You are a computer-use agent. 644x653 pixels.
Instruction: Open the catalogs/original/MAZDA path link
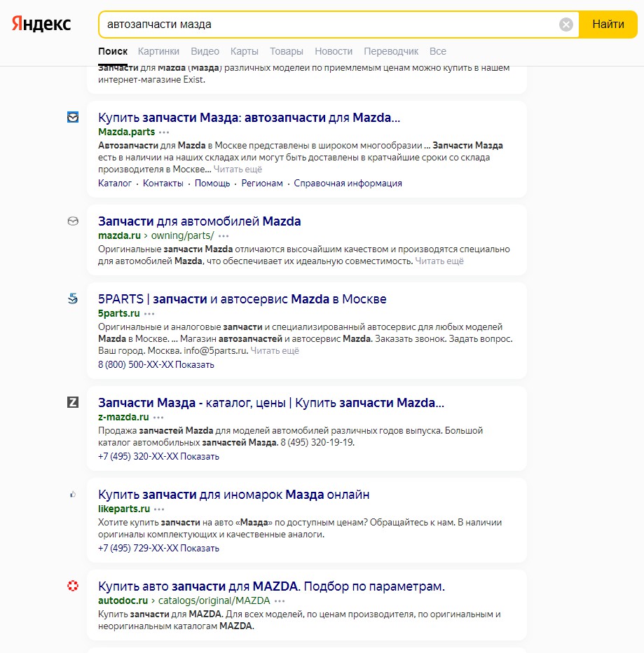click(214, 600)
